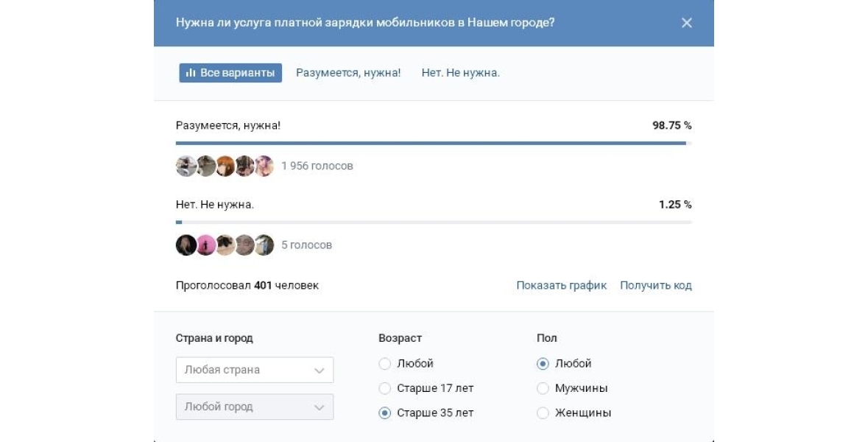
Task: Click the poll title about платной зарядки
Action: click(x=365, y=23)
